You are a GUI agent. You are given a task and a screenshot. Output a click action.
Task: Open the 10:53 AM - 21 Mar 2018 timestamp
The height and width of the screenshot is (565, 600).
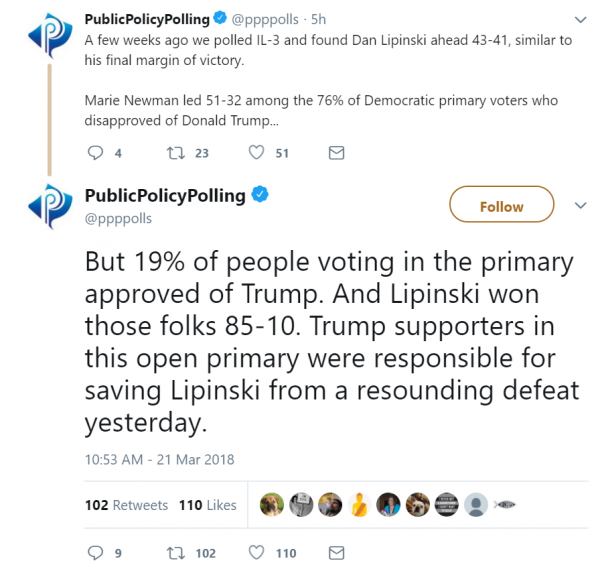click(159, 459)
